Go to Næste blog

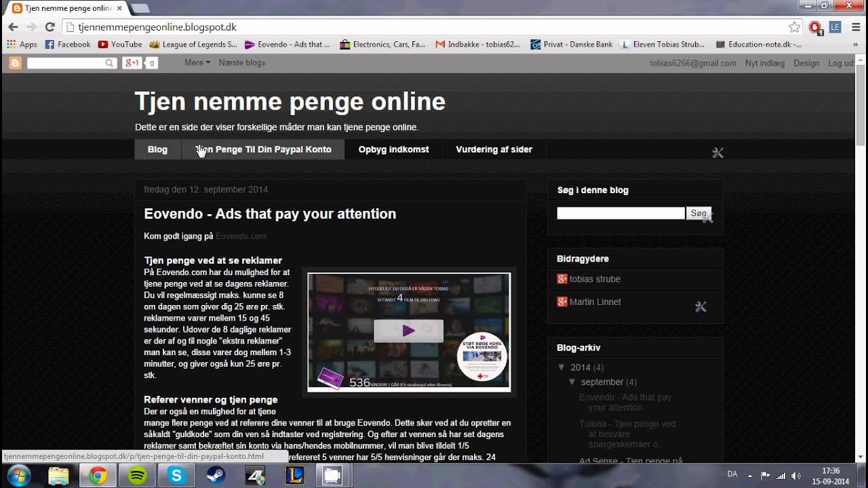pos(242,63)
